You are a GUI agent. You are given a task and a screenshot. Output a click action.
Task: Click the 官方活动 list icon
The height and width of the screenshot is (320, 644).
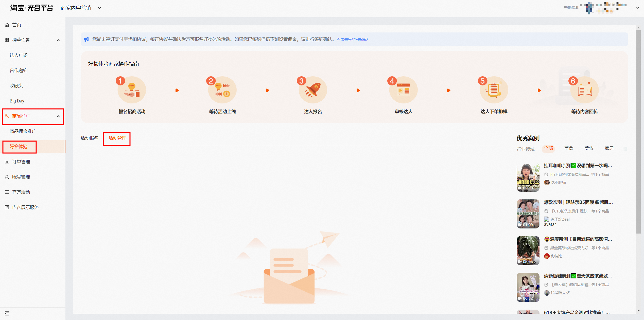[7, 192]
